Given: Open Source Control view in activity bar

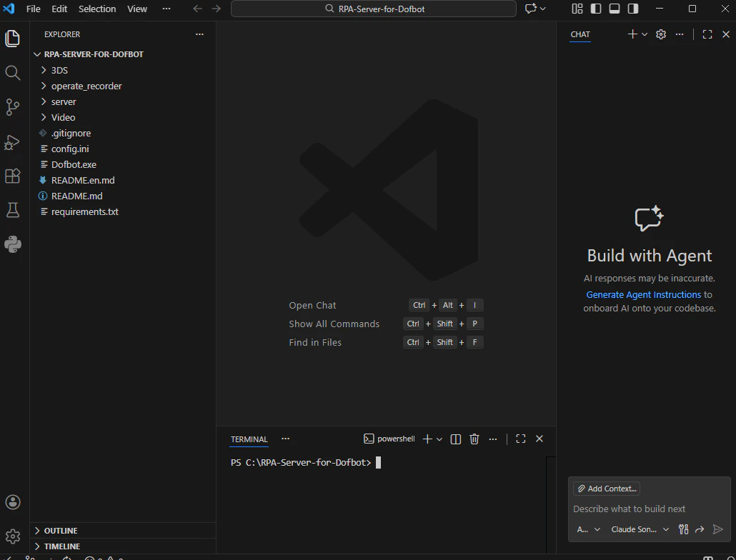Looking at the screenshot, I should point(13,107).
